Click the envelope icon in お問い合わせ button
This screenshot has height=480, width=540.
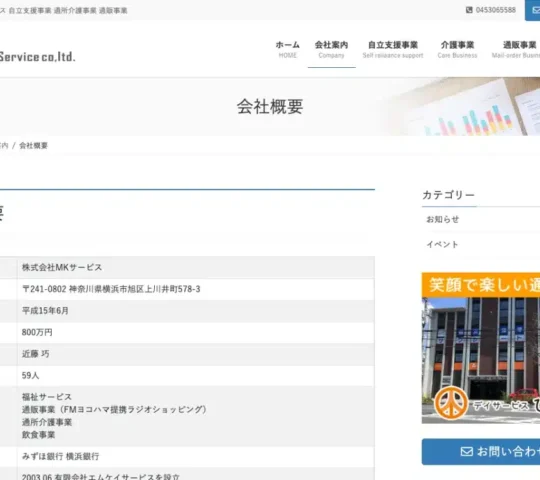coord(467,451)
